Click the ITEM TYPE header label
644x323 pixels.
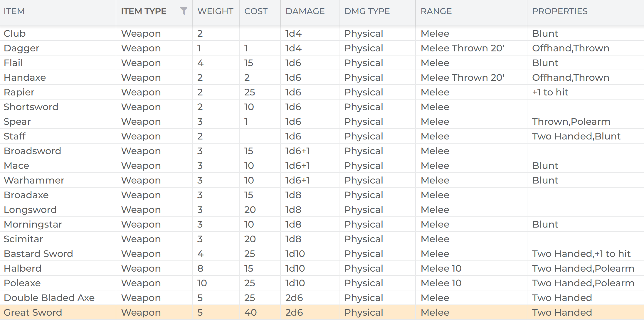(144, 11)
